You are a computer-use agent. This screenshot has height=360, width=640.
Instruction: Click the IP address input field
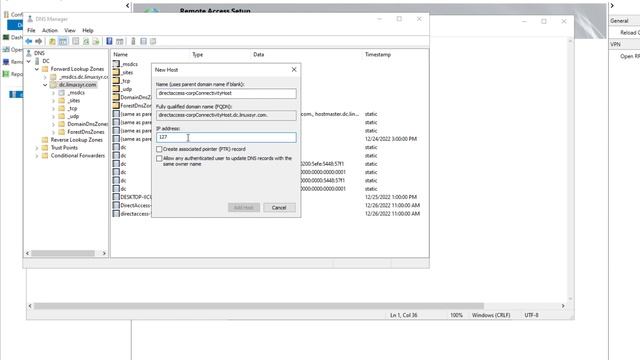(226, 137)
